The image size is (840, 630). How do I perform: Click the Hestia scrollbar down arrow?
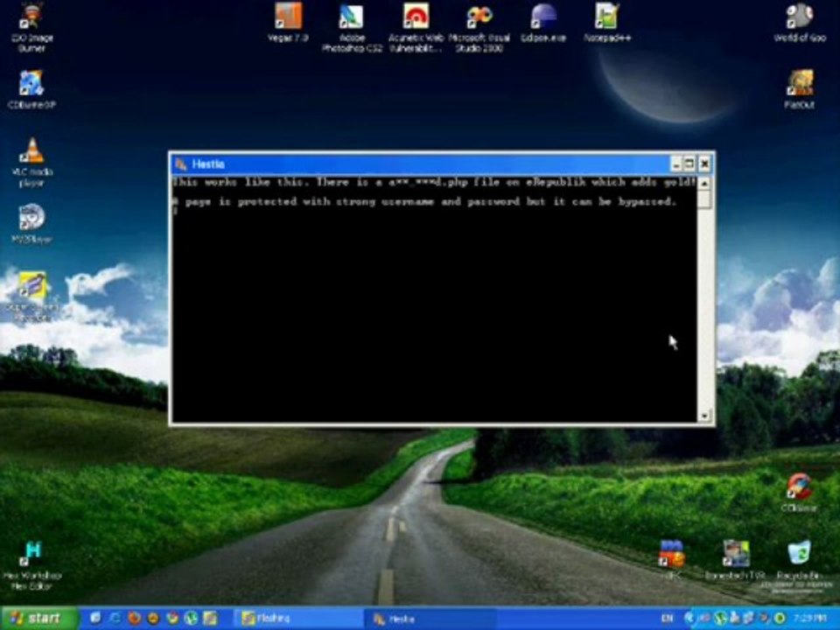[x=704, y=415]
